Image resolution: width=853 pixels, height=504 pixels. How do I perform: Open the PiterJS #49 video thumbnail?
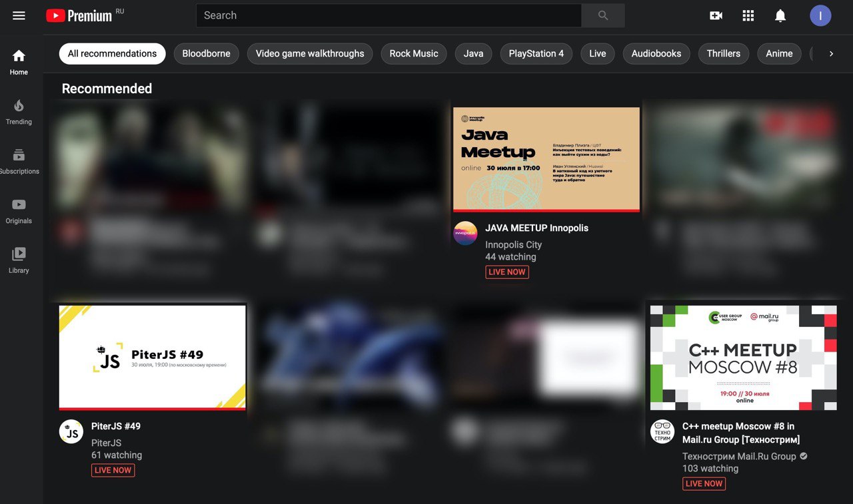tap(153, 358)
